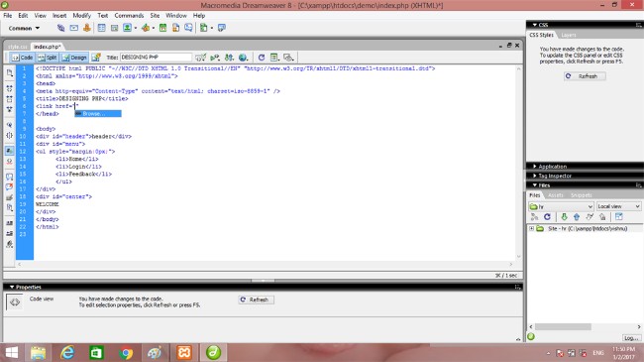
Task: Click Preview in Browser globe icon
Action: [243, 58]
